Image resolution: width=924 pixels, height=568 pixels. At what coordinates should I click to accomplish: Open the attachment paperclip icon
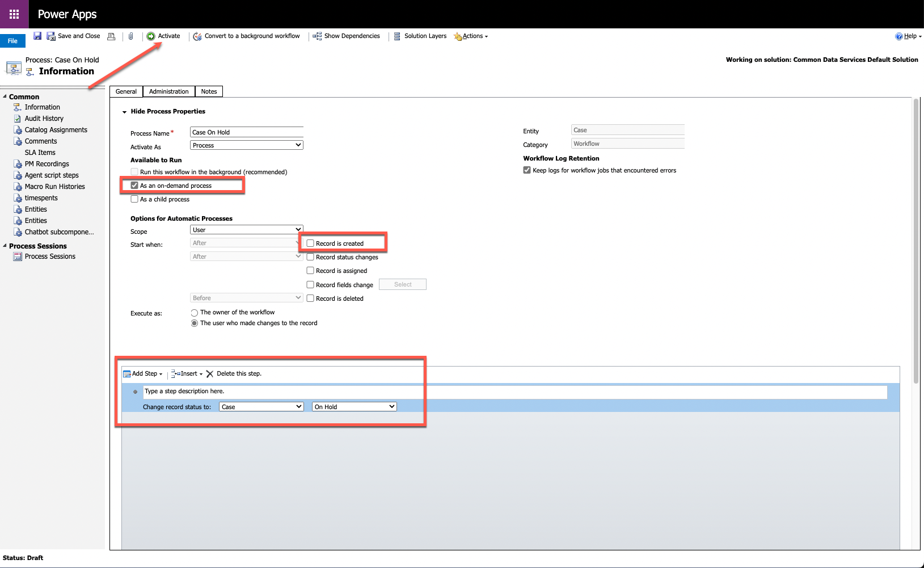(132, 36)
